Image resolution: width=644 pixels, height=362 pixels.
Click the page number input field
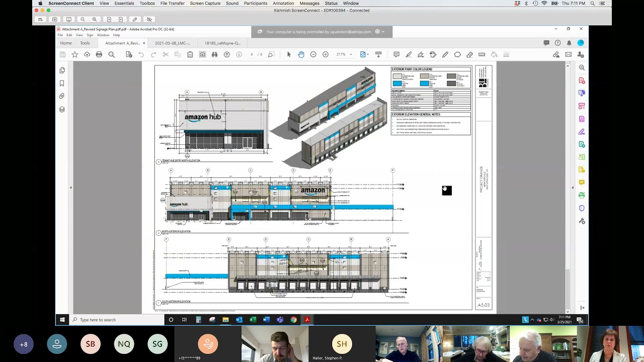point(252,54)
